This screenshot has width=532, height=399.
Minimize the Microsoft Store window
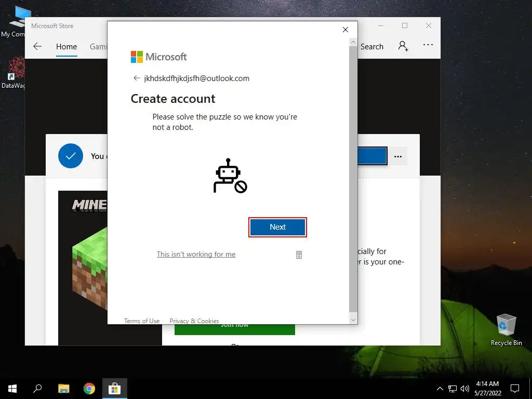click(x=381, y=26)
